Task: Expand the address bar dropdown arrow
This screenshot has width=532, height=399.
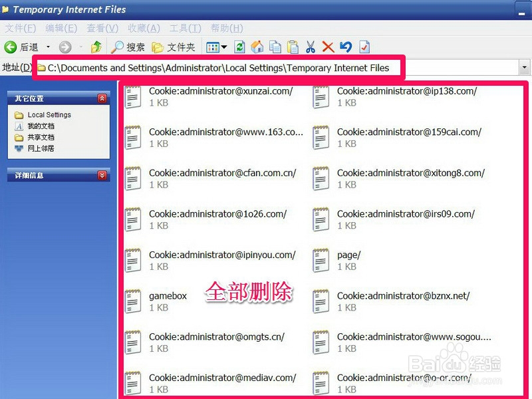Action: point(525,67)
